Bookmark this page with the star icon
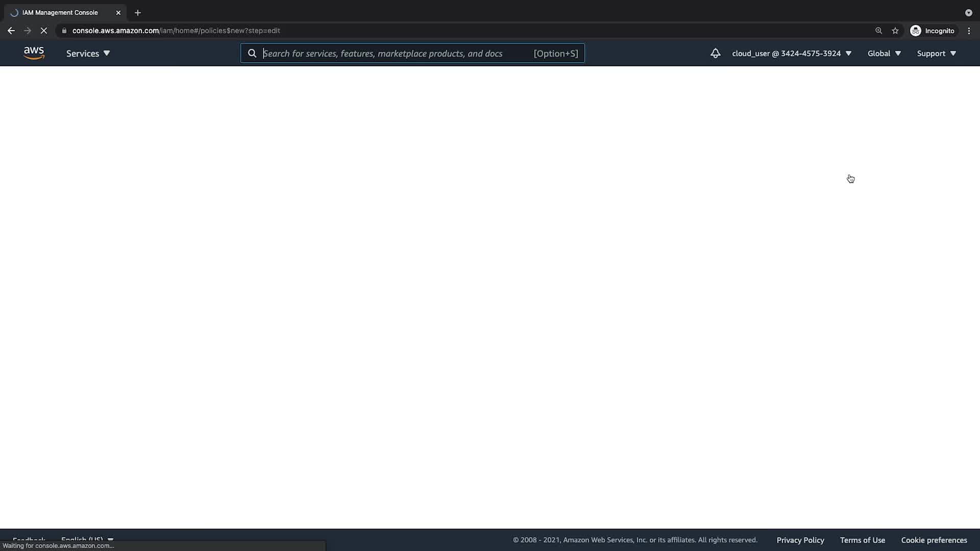The width and height of the screenshot is (980, 551). (895, 31)
